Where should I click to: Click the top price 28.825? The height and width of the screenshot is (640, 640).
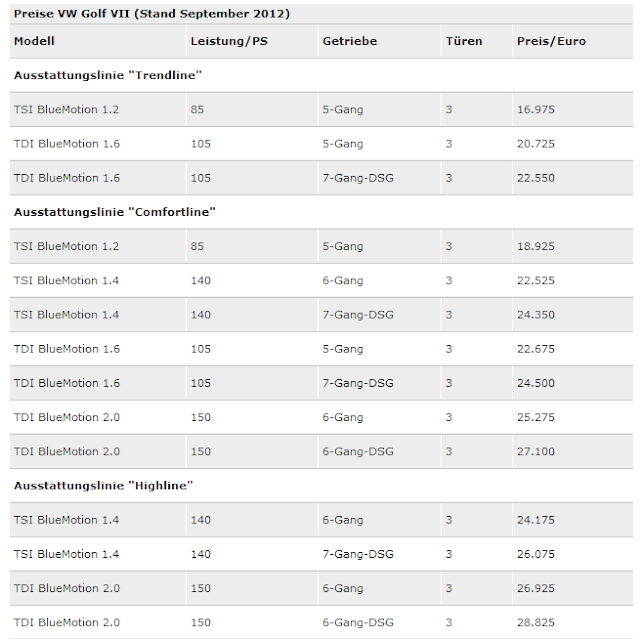click(536, 622)
